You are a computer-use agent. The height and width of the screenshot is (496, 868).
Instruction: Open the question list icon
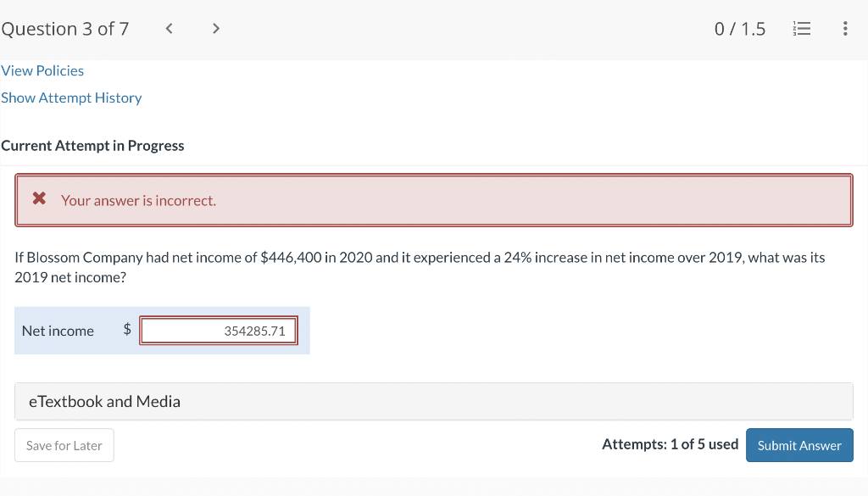coord(801,29)
